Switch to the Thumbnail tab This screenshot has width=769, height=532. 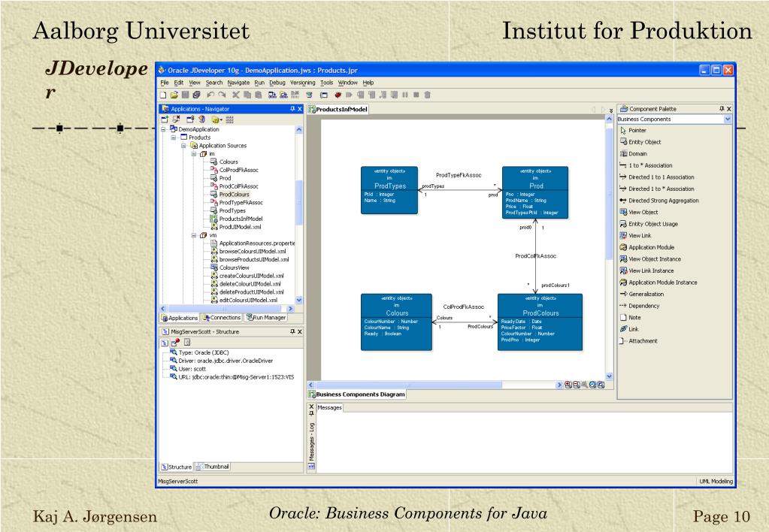(x=212, y=467)
